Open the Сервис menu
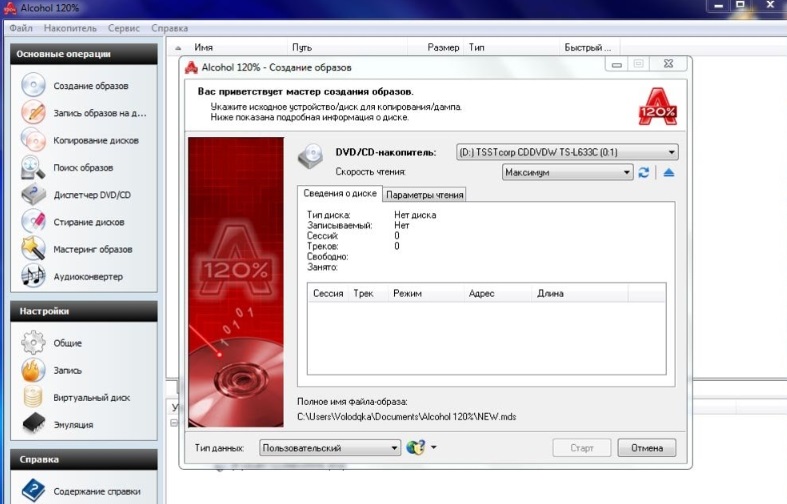The image size is (787, 504). click(x=124, y=28)
